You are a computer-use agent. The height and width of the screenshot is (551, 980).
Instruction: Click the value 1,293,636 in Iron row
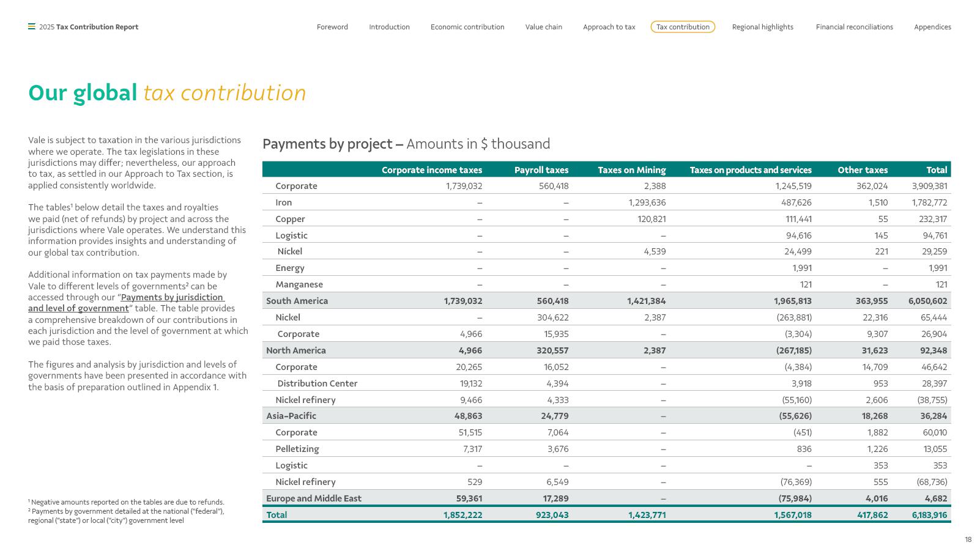[x=647, y=202]
